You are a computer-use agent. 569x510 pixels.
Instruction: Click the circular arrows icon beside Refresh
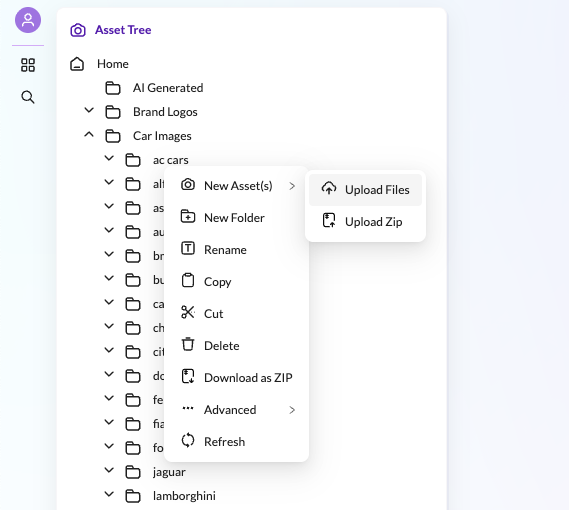tap(188, 441)
